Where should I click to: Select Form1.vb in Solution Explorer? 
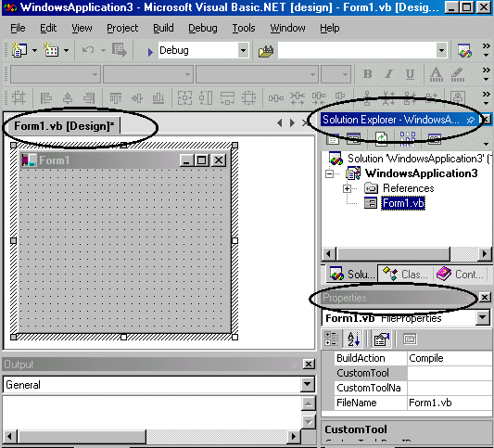(x=403, y=203)
